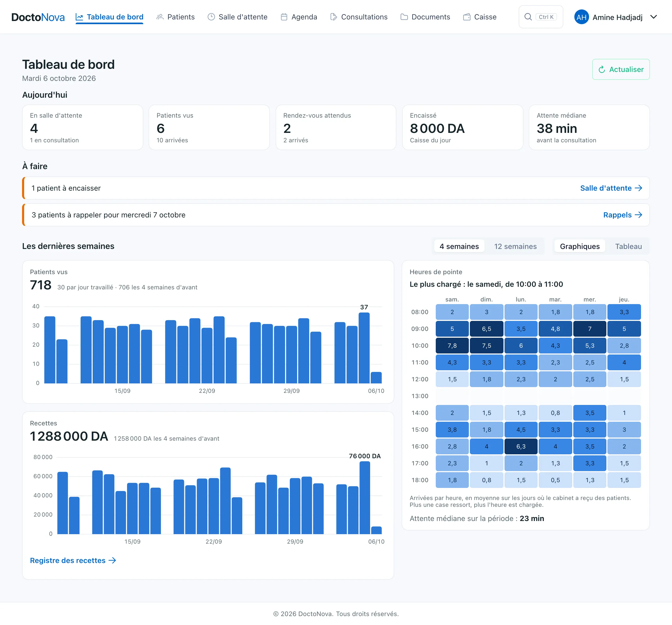Select the 4 semaines period
672x625 pixels.
pyautogui.click(x=459, y=246)
